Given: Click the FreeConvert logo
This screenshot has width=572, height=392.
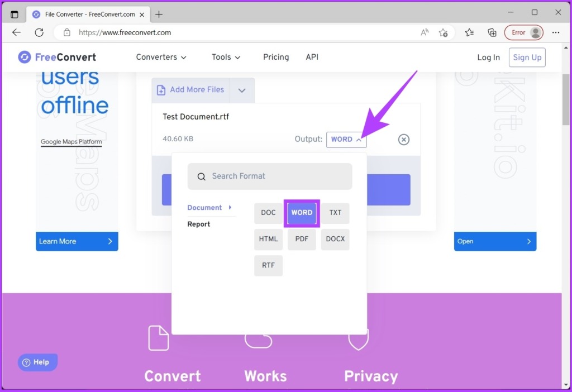Looking at the screenshot, I should 57,57.
